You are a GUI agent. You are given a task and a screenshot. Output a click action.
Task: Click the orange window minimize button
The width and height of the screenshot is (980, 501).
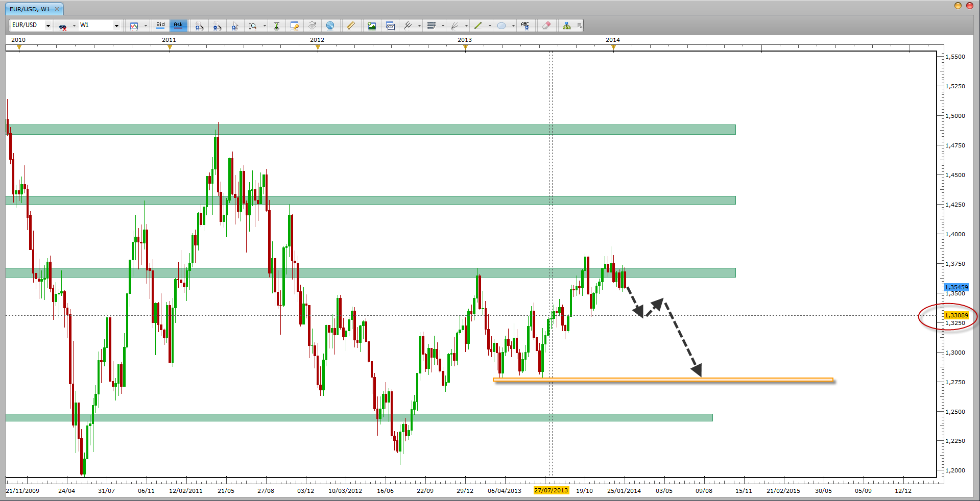pos(958,6)
